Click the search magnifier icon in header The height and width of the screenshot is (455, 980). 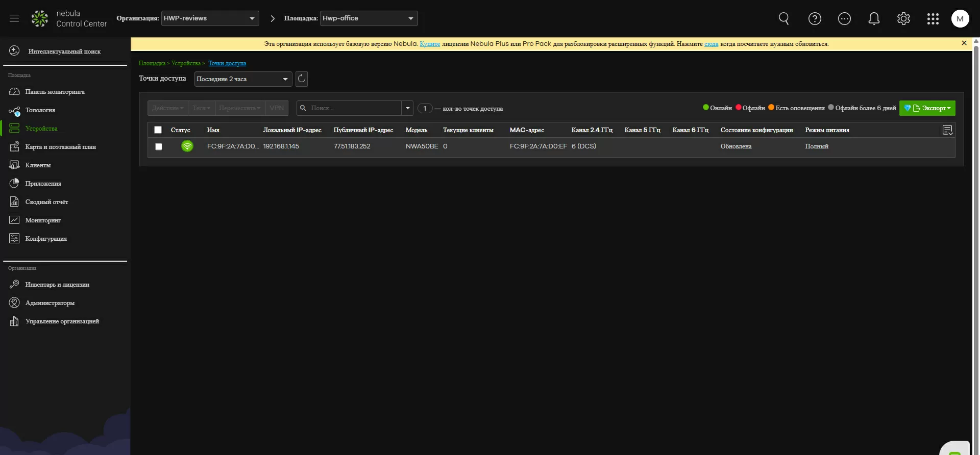[x=783, y=19]
